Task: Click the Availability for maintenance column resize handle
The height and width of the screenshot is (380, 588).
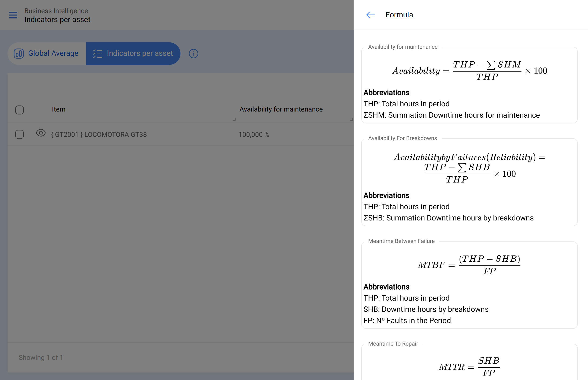Action: pyautogui.click(x=351, y=119)
